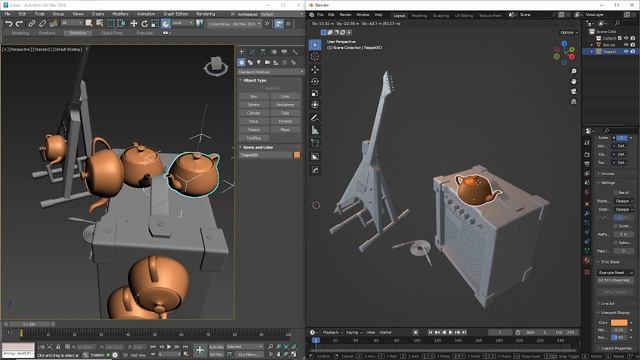Open the Animation menu in 3ds Max
The image size is (640, 360).
pos(146,14)
